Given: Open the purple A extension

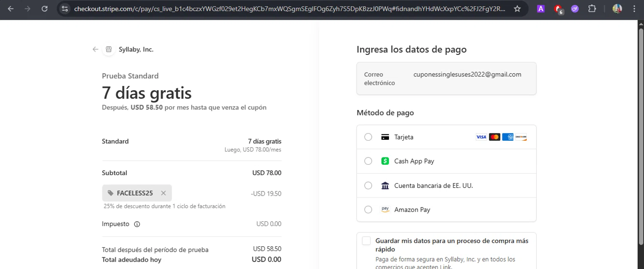Looking at the screenshot, I should tap(541, 9).
